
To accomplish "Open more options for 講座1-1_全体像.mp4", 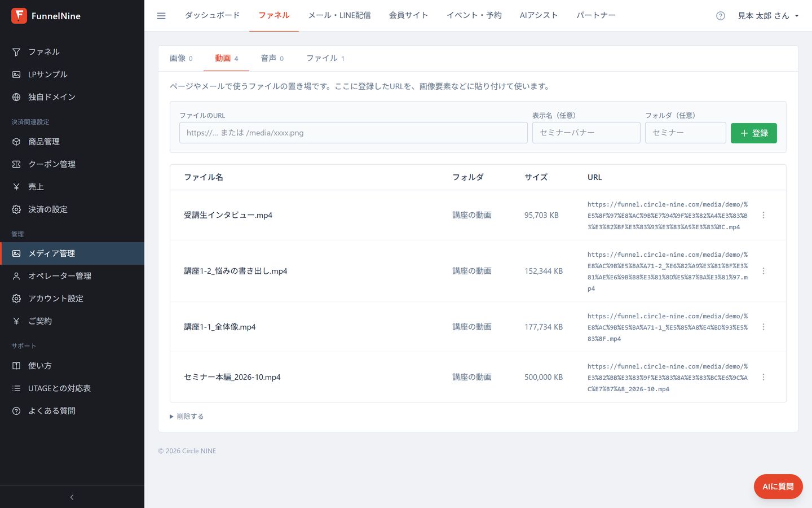I will pyautogui.click(x=764, y=327).
